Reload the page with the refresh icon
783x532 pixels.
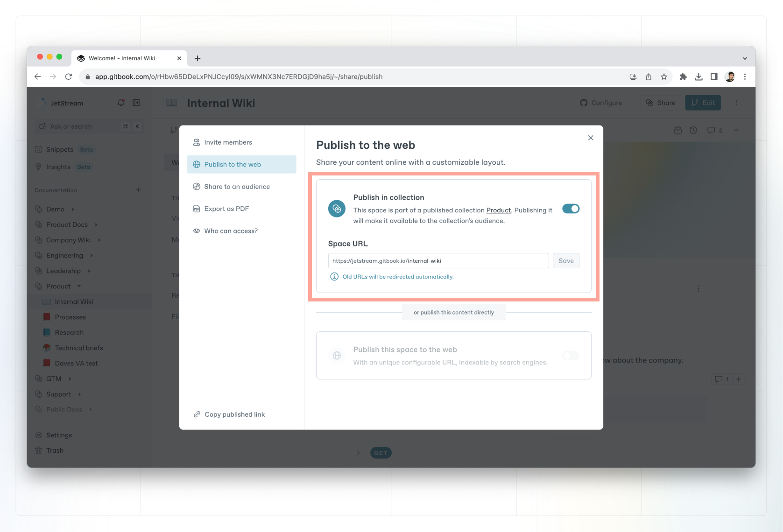(69, 77)
